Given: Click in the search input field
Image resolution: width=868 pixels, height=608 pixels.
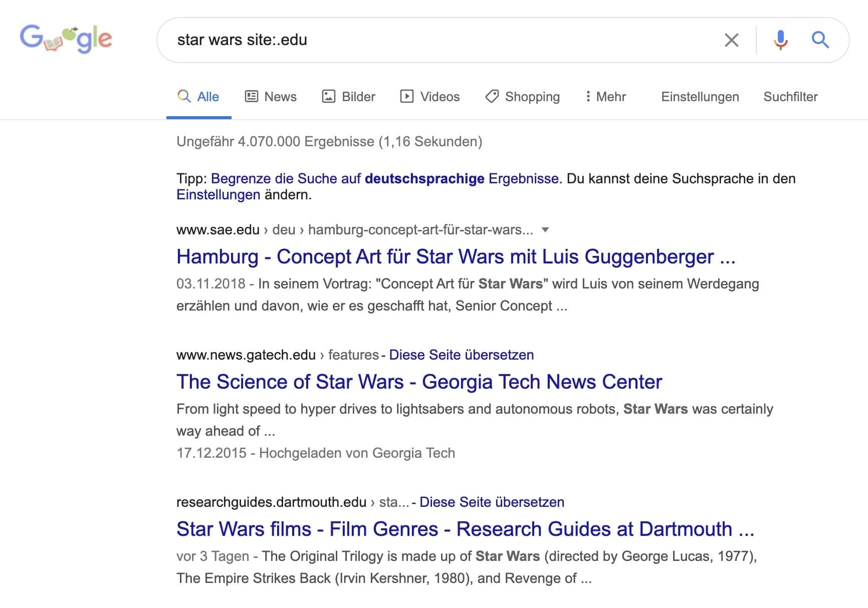Looking at the screenshot, I should (x=441, y=40).
